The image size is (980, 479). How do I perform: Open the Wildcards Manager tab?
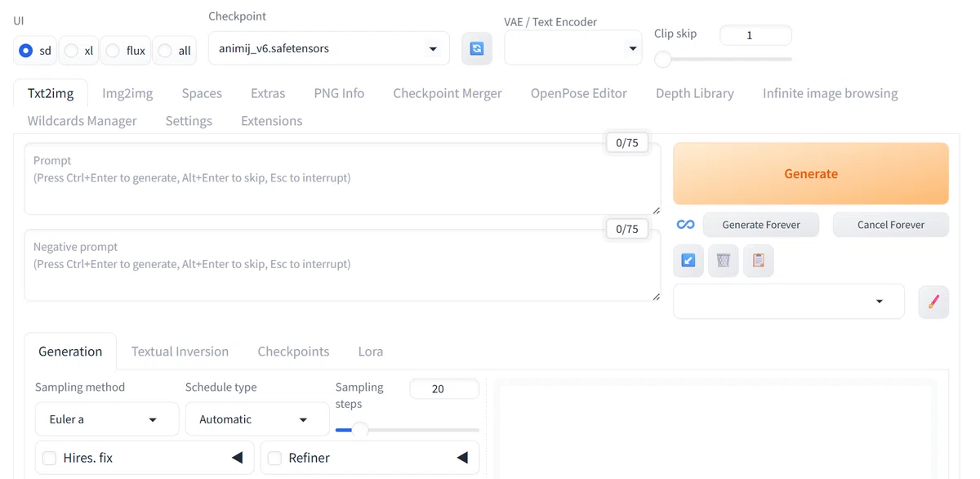coord(82,121)
